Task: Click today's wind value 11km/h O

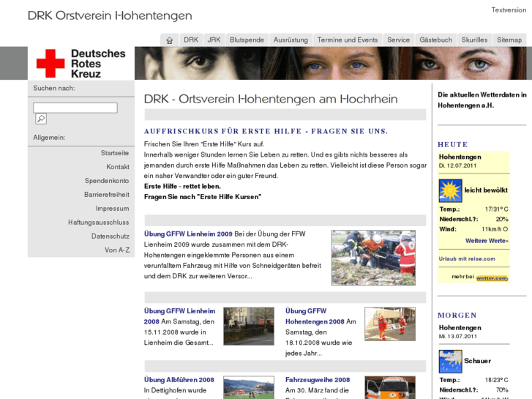Action: click(495, 229)
